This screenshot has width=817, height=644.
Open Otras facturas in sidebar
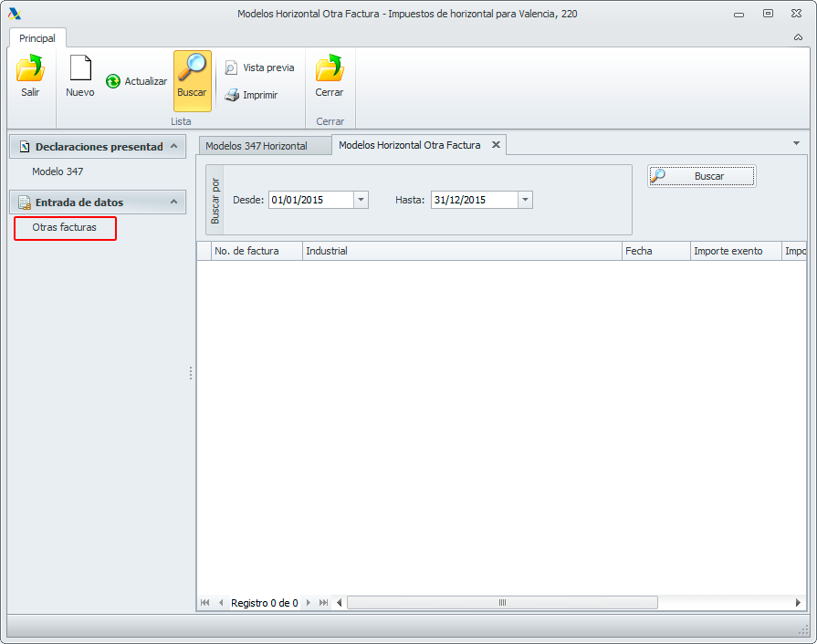(x=65, y=227)
